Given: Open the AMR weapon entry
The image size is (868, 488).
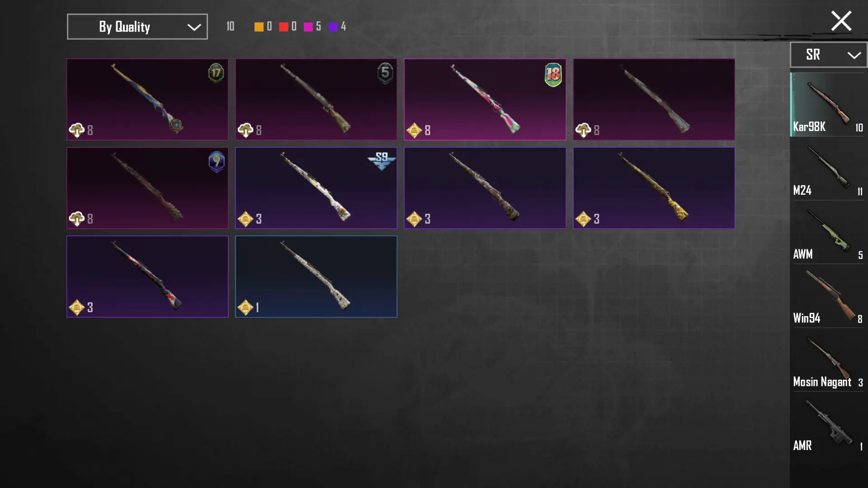Looking at the screenshot, I should click(x=828, y=423).
